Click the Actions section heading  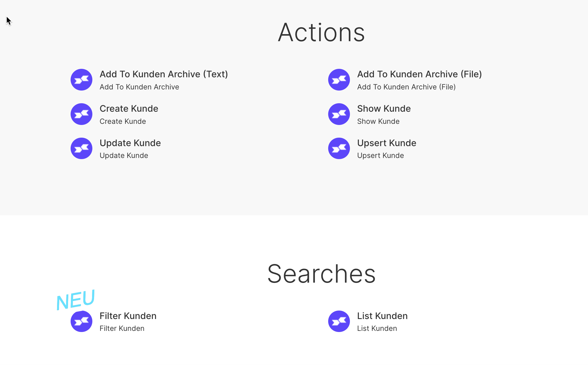(321, 32)
